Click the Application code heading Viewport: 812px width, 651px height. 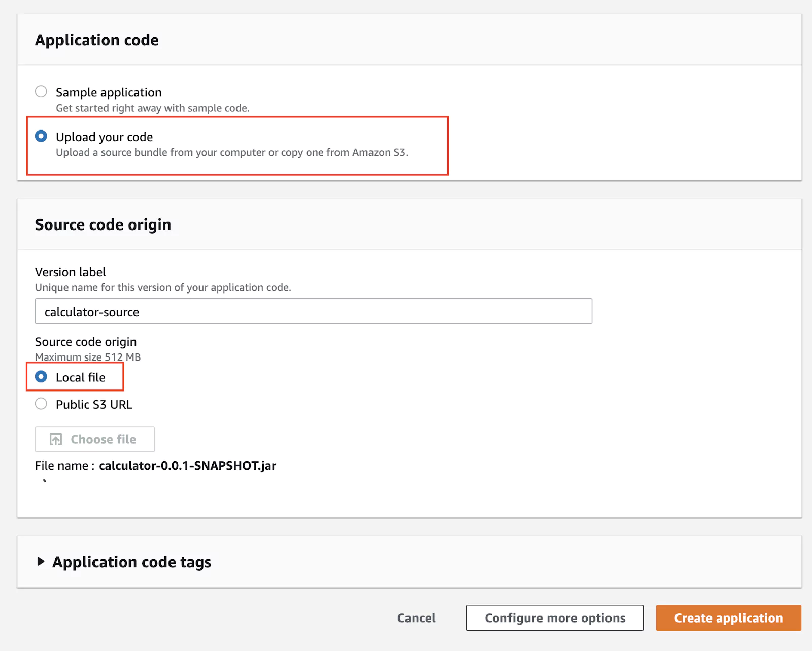point(96,40)
